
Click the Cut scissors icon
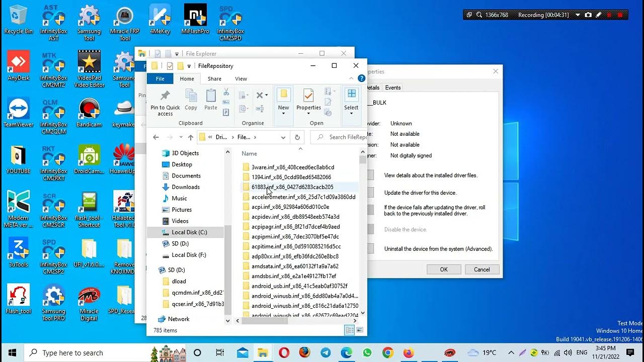(226, 92)
